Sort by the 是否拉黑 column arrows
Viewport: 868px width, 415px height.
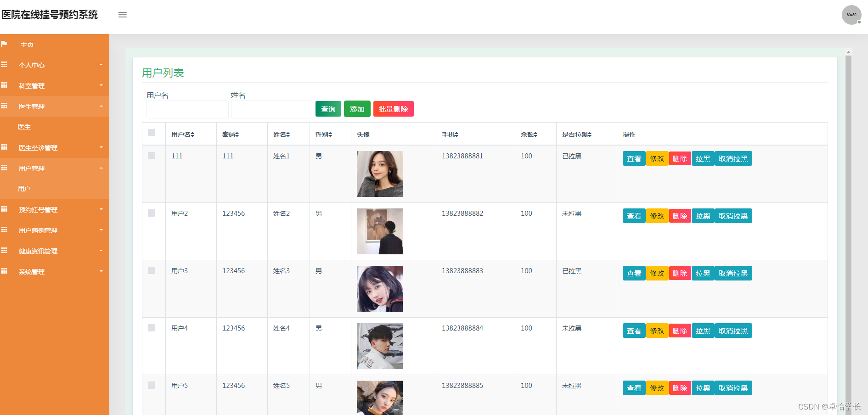(590, 135)
